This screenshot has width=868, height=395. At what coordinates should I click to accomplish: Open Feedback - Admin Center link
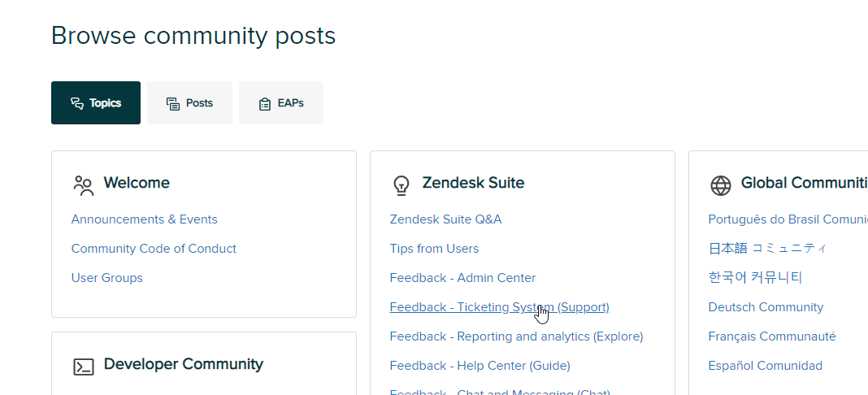tap(462, 278)
